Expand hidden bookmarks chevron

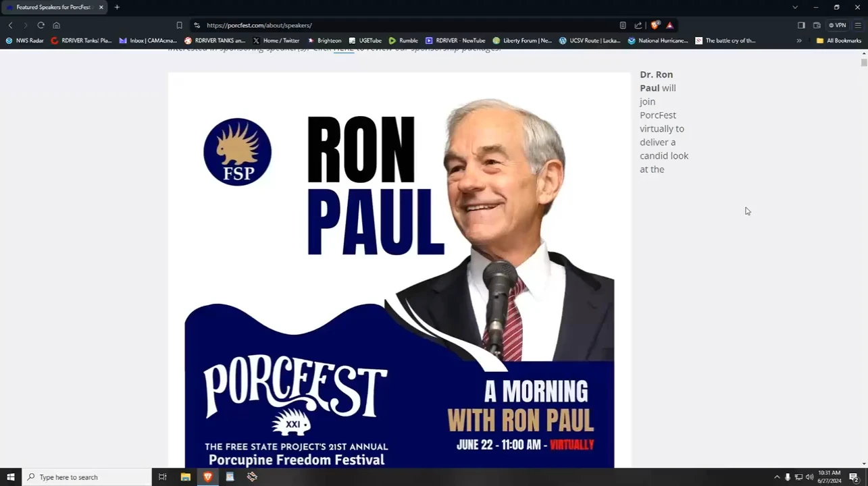(x=799, y=40)
